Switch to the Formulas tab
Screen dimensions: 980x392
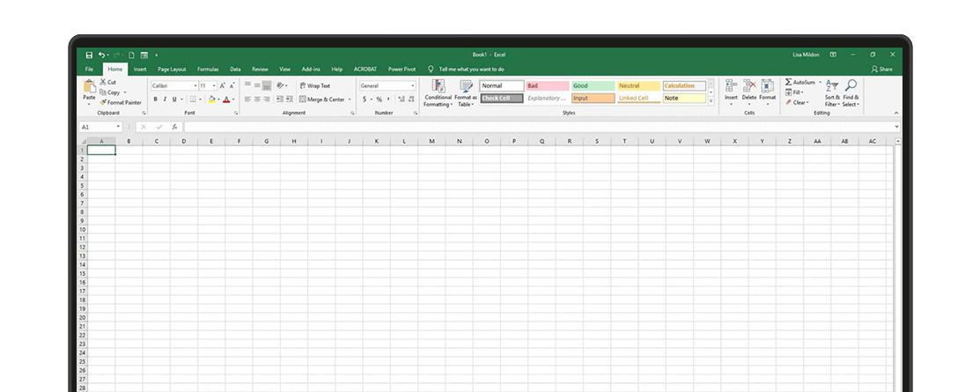(x=208, y=69)
